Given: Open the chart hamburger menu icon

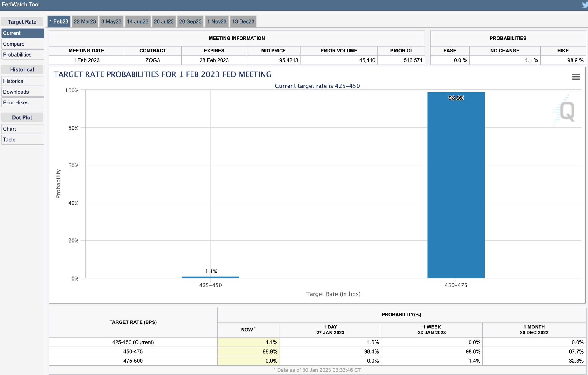Looking at the screenshot, I should pos(576,77).
